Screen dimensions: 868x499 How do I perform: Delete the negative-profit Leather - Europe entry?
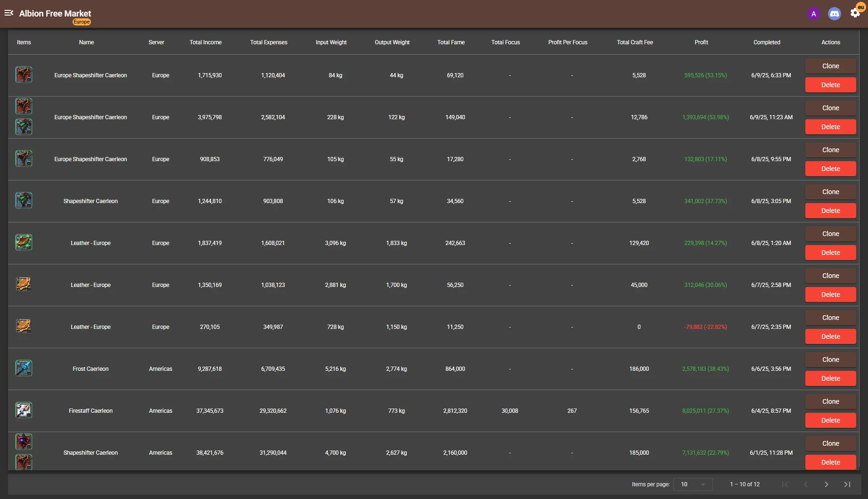point(830,336)
